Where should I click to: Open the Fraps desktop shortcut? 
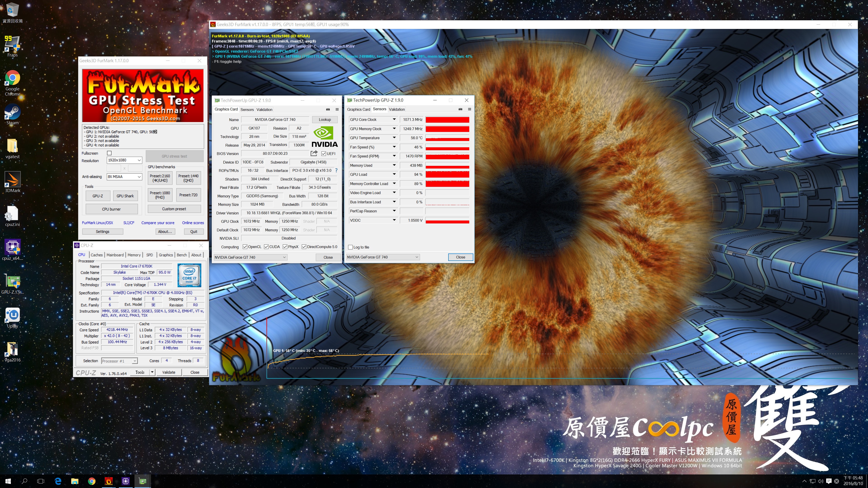pos(12,46)
